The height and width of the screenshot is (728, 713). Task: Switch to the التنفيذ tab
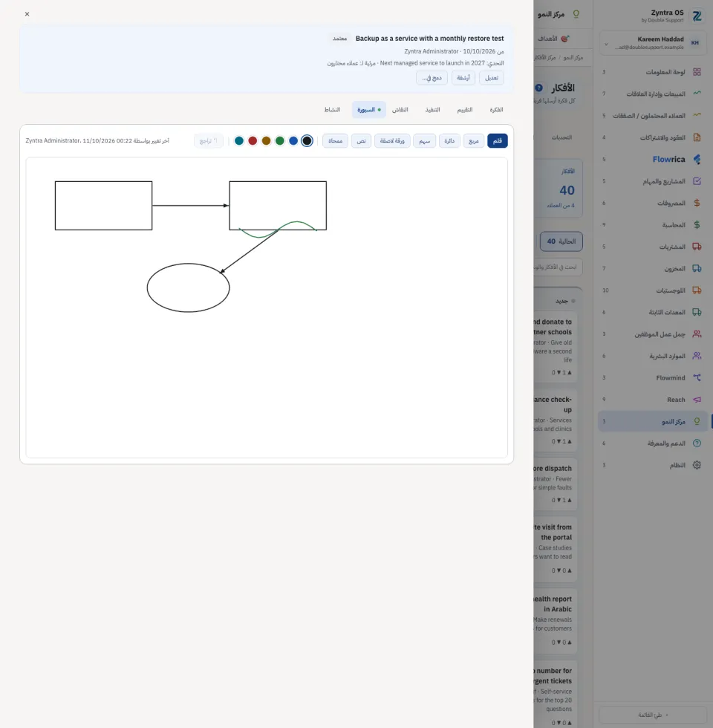(432, 110)
